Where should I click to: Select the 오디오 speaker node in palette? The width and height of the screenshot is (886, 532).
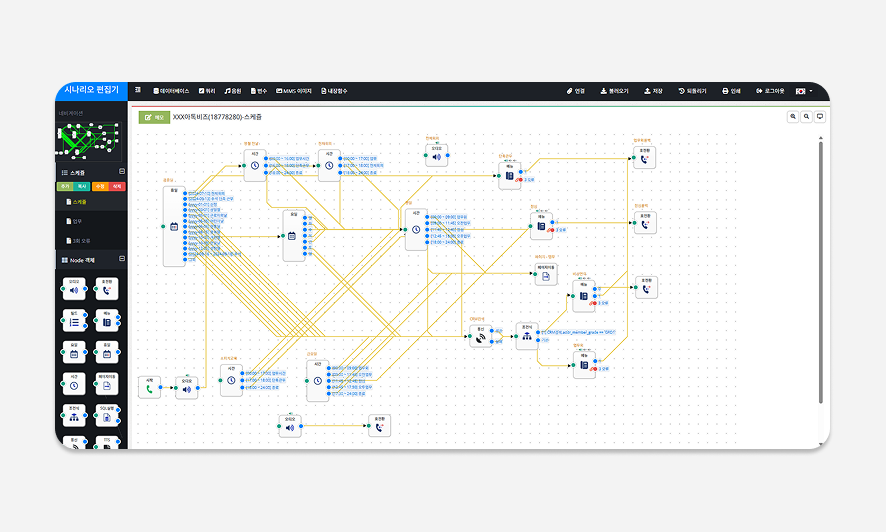(x=74, y=289)
